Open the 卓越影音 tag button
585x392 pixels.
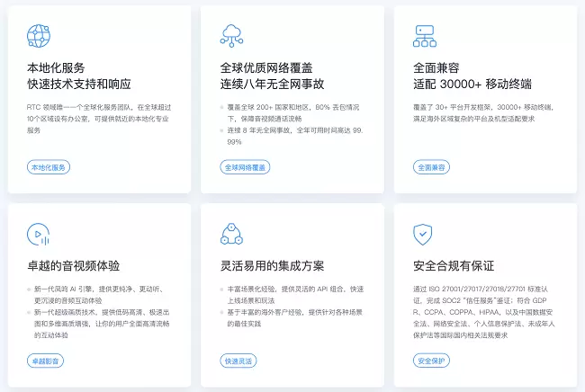[x=45, y=361]
